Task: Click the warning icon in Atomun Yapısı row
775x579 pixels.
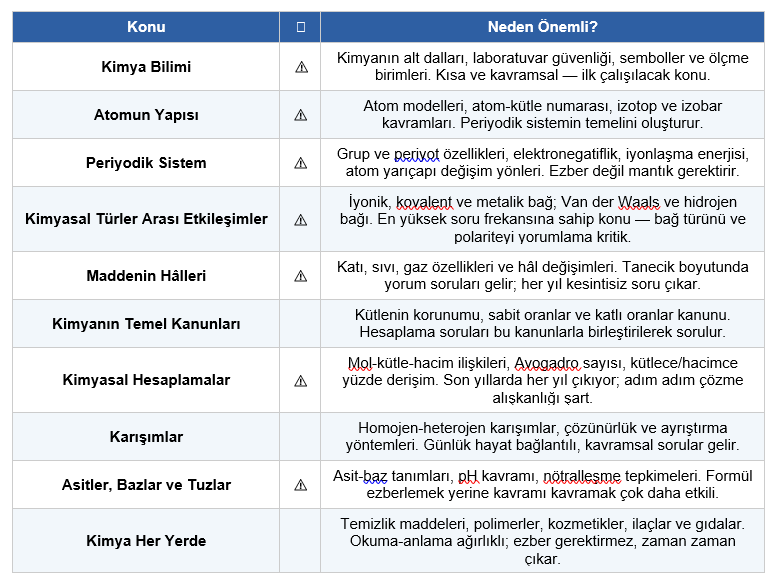Action: pyautogui.click(x=301, y=115)
